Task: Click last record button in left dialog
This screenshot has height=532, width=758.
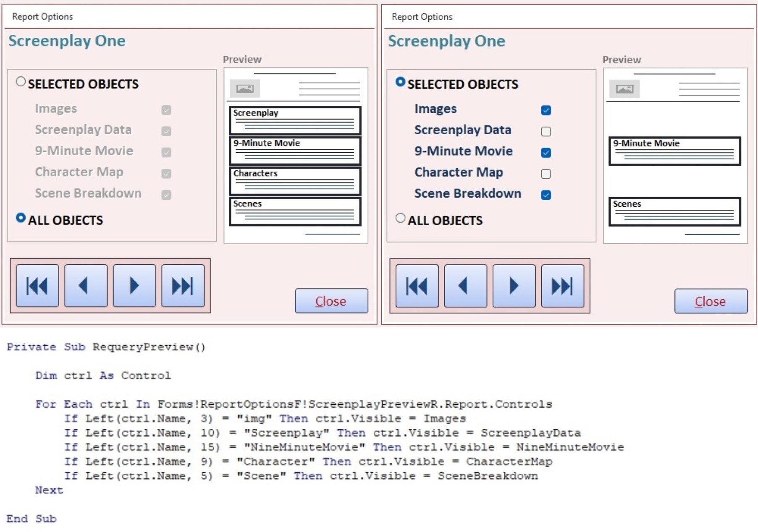Action: [x=183, y=286]
